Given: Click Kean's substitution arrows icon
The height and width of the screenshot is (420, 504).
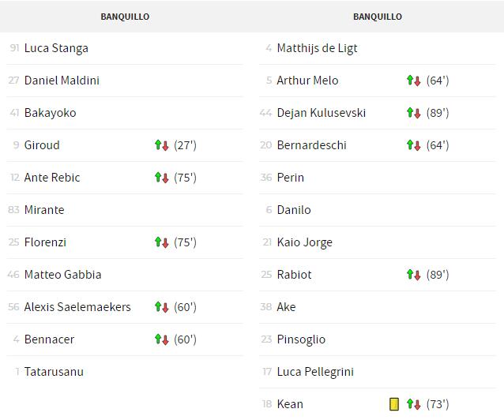Looking at the screenshot, I should tap(414, 404).
